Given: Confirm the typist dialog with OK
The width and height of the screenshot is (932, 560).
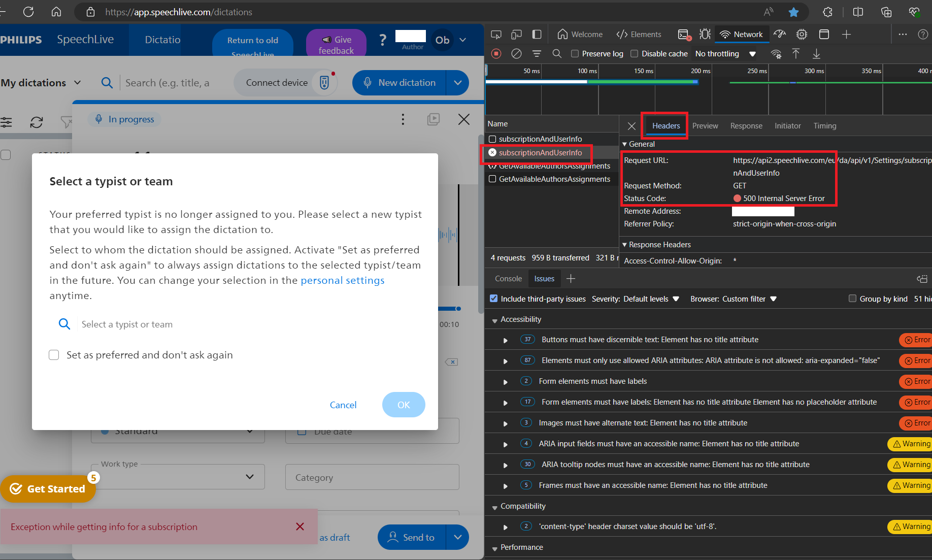Looking at the screenshot, I should pyautogui.click(x=404, y=405).
